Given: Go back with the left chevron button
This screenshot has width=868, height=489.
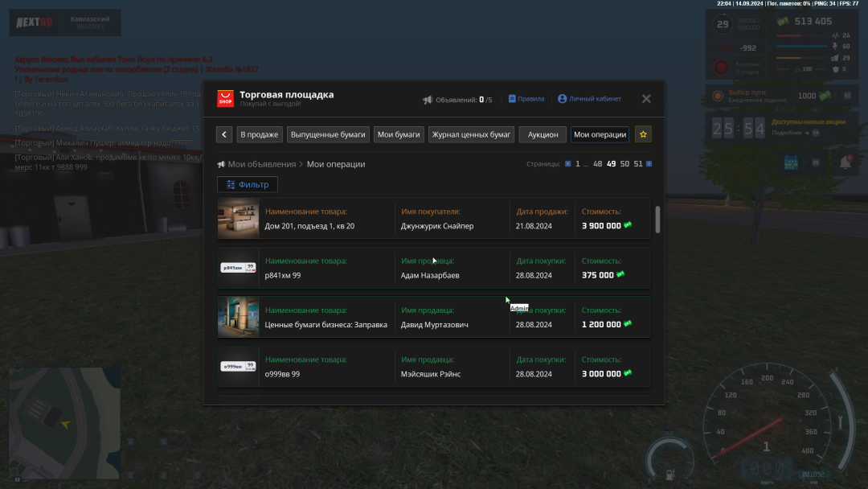Looking at the screenshot, I should pos(224,134).
